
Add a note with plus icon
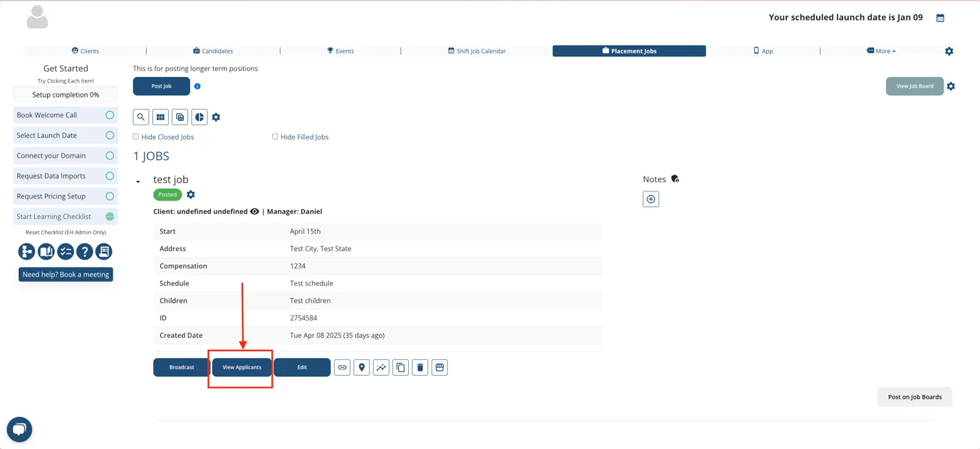(x=651, y=199)
